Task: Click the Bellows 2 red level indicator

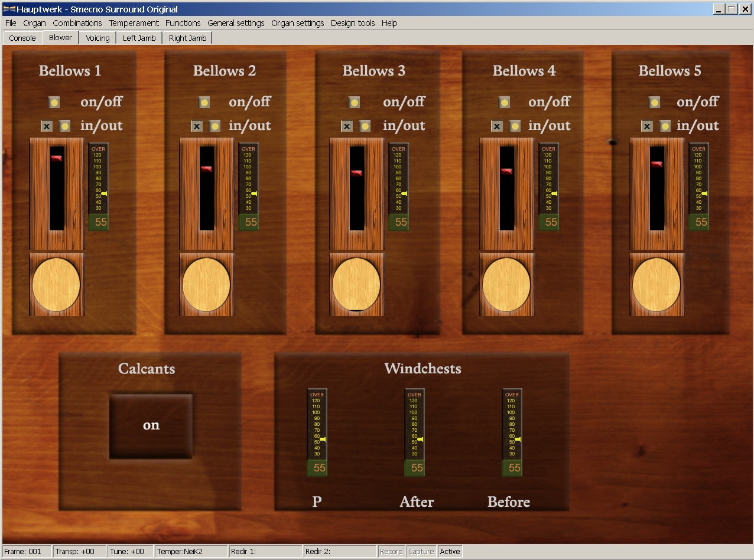Action: [206, 169]
